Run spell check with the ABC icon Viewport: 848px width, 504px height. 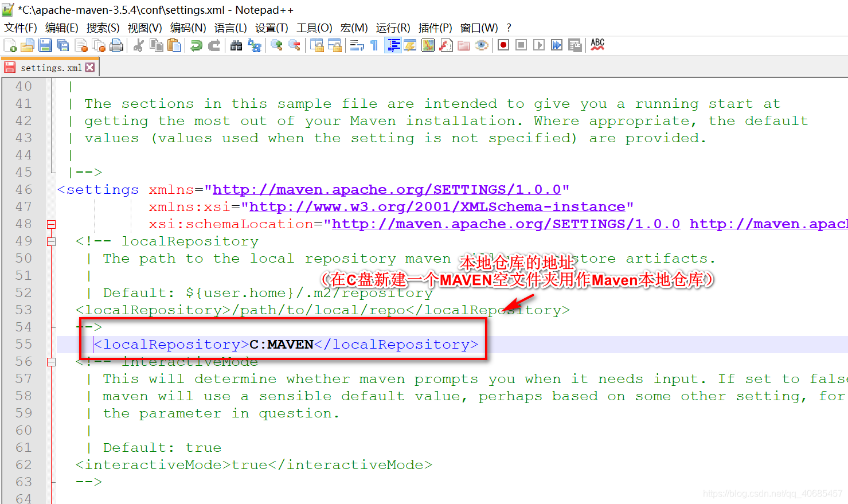pos(597,45)
